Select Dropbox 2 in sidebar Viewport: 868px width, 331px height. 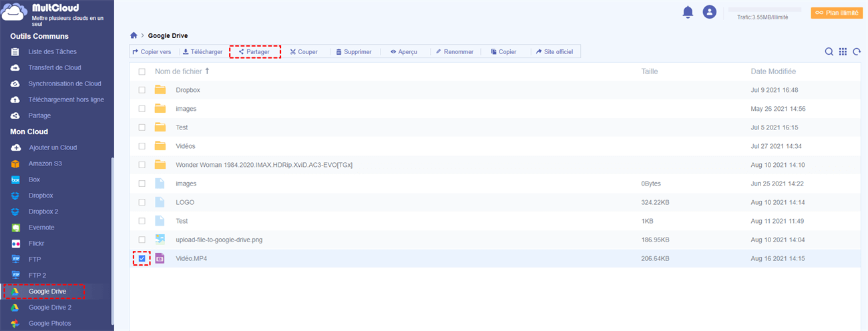(x=43, y=212)
